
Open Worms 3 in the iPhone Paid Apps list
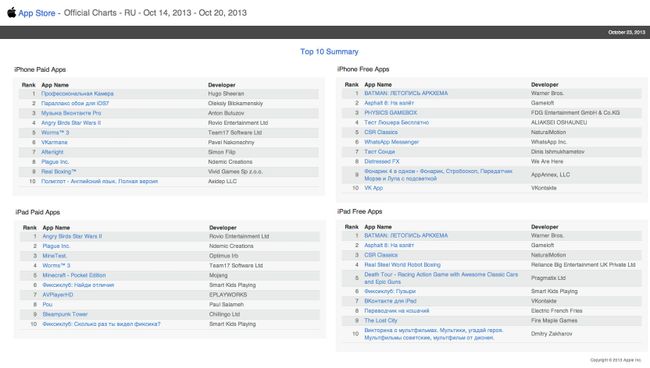tap(55, 133)
